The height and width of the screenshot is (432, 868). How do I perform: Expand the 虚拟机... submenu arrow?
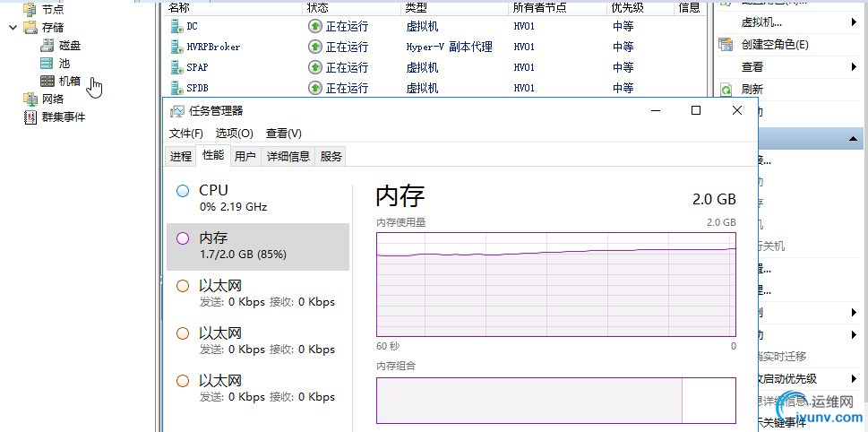[x=855, y=22]
